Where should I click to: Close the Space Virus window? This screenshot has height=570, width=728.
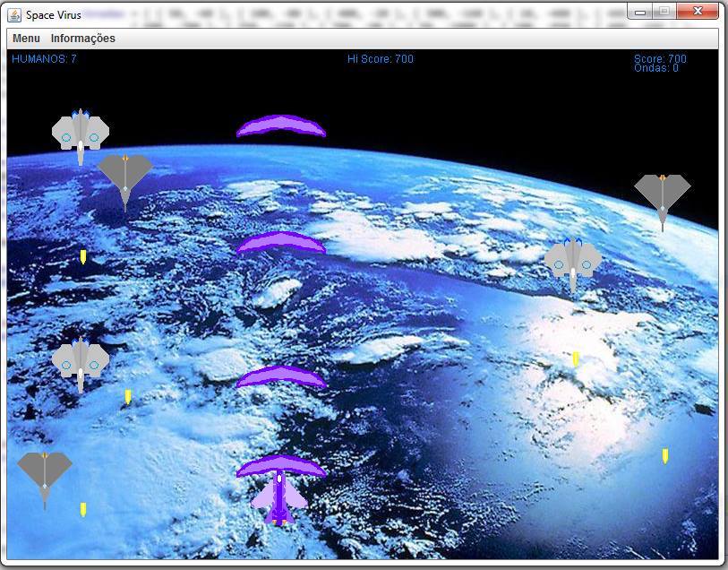coord(698,12)
